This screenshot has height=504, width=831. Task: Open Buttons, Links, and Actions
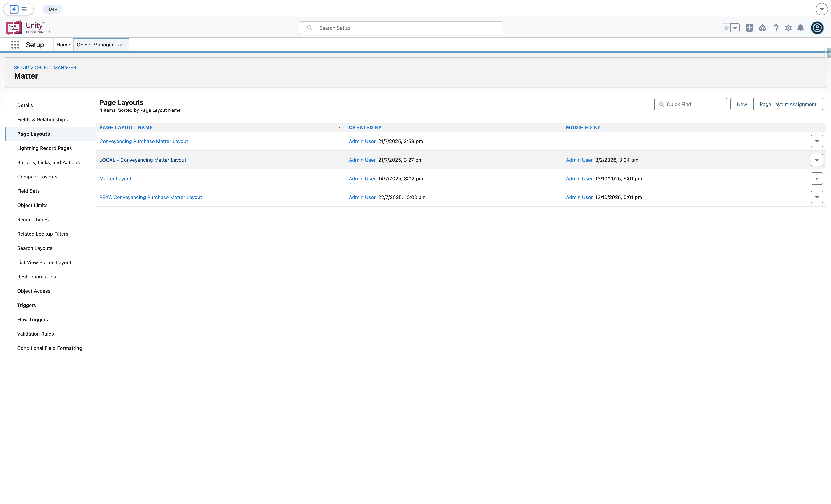click(49, 162)
